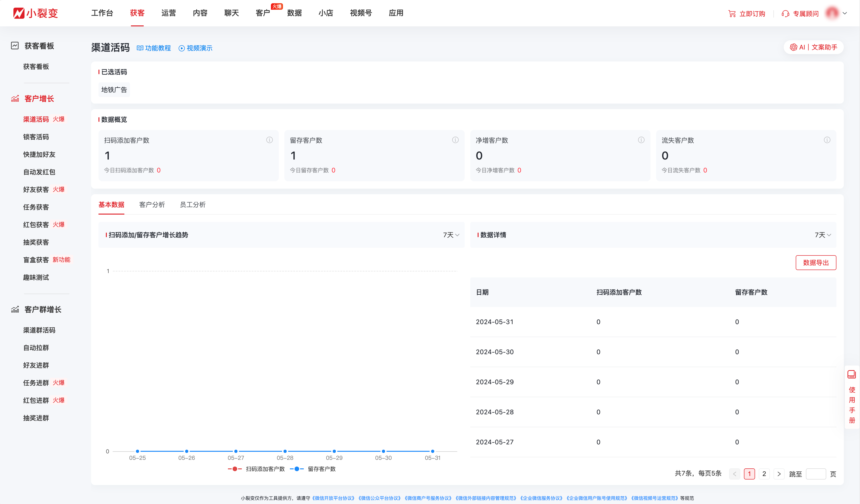This screenshot has width=860, height=504.
Task: Select the 获客看板 chart icon in sidebar
Action: [x=15, y=45]
